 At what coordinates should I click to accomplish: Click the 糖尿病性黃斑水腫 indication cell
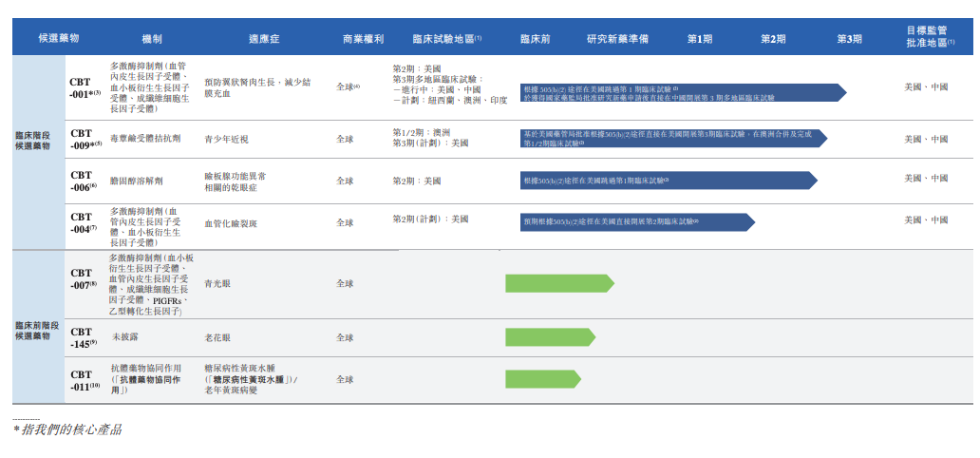(x=252, y=380)
